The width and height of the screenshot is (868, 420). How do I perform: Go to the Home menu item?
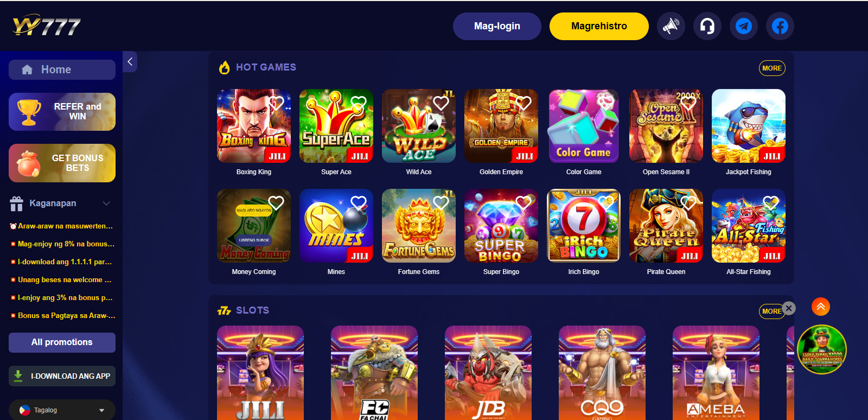point(62,69)
